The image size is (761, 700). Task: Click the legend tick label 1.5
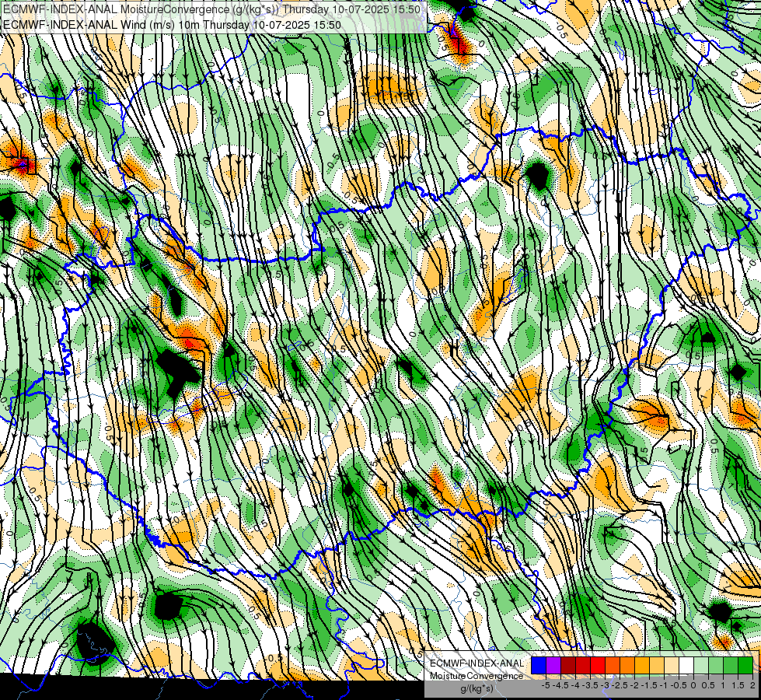738,685
